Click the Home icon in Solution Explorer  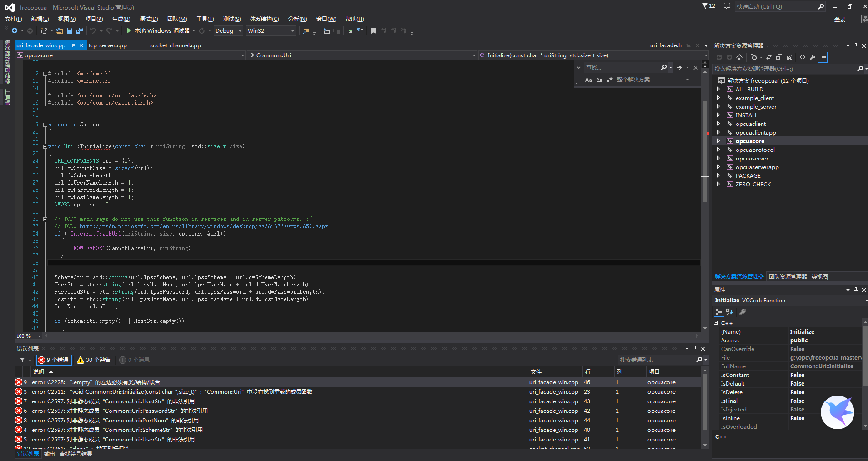(739, 57)
